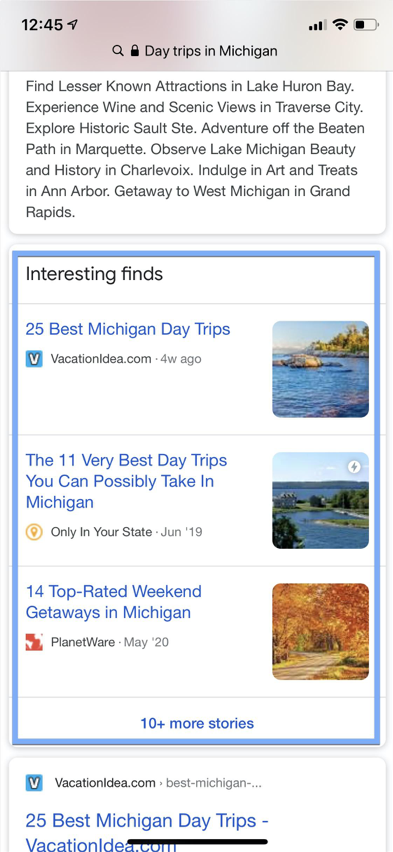Screen dimensions: 393x852
Task: Open '25 Best Michigan Day Trips - VacationIdea.com' result
Action: click(x=147, y=831)
